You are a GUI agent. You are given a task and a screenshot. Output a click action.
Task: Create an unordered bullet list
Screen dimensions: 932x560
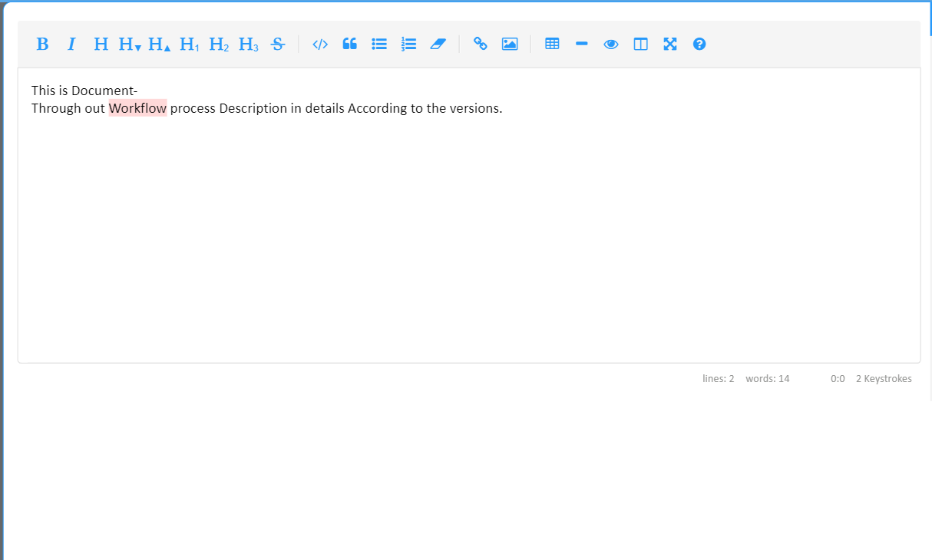coord(379,44)
